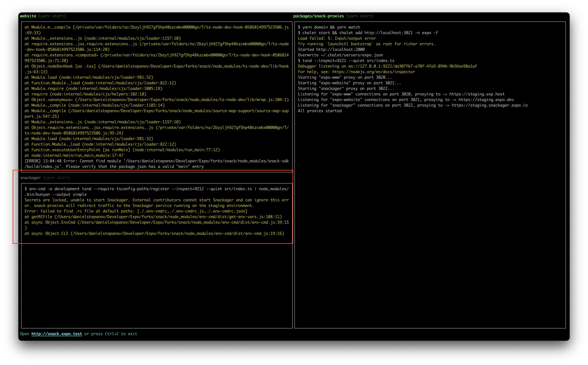Click the 'Load failed: 5: Input/output error' line
The width and height of the screenshot is (588, 365).
tap(337, 38)
